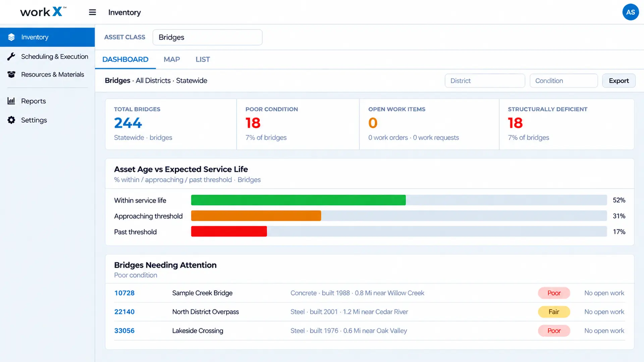Click Fair badge for North District Overpass
644x362 pixels.
(x=554, y=312)
